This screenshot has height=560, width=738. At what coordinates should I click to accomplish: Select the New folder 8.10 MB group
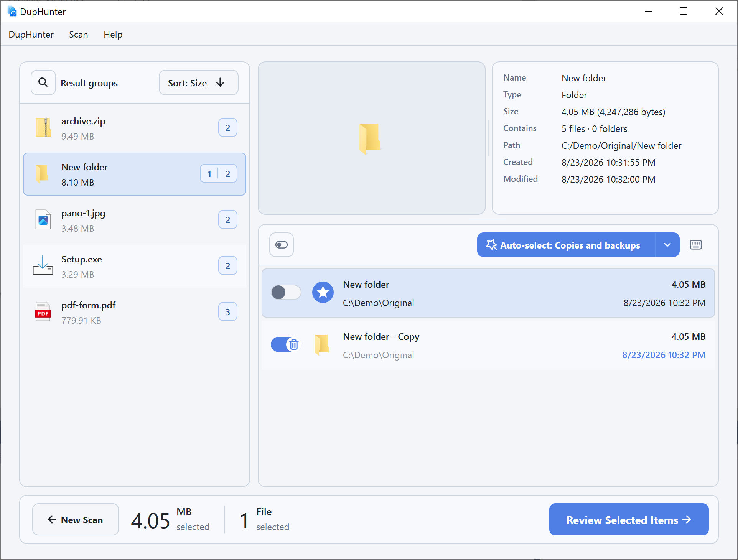pyautogui.click(x=134, y=174)
